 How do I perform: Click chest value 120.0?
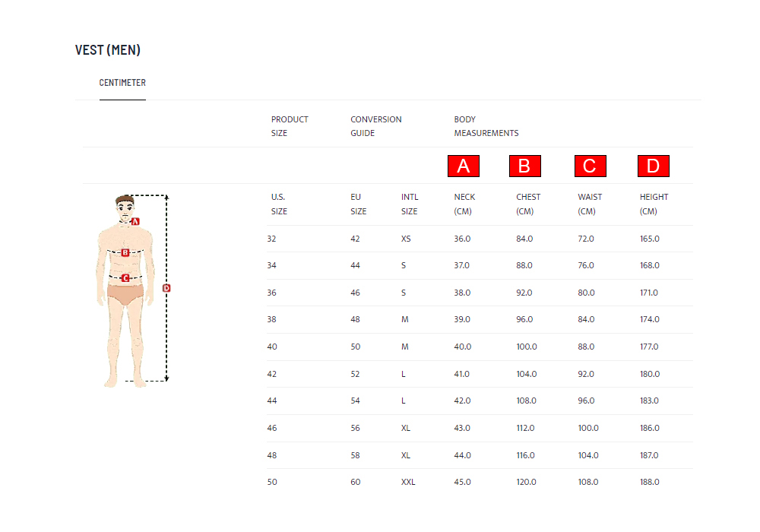(x=526, y=482)
